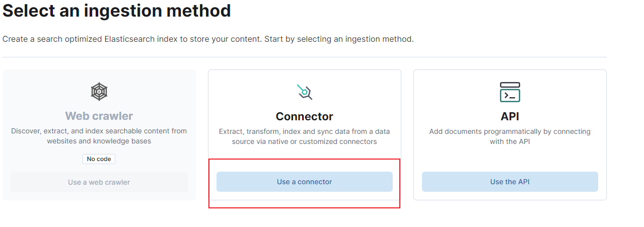Click the Select an ingestion method heading
The width and height of the screenshot is (644, 227).
coord(117,11)
